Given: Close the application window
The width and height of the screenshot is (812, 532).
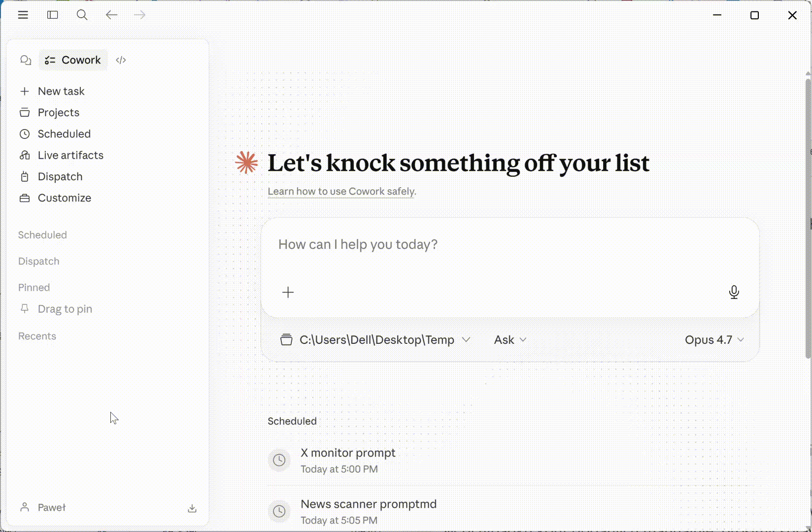Looking at the screenshot, I should tap(792, 15).
